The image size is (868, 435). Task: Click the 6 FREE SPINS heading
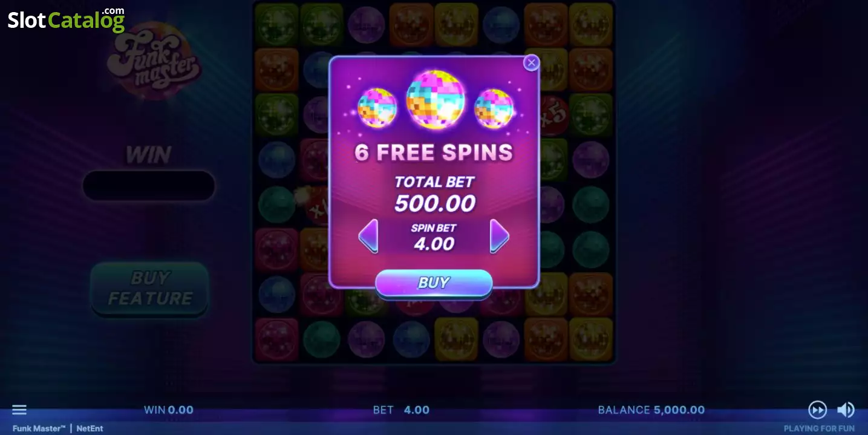click(x=434, y=152)
